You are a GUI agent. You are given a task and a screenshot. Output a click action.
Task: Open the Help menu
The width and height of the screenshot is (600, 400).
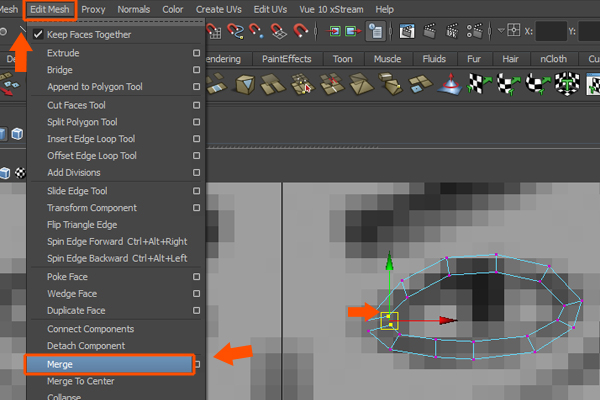point(384,9)
